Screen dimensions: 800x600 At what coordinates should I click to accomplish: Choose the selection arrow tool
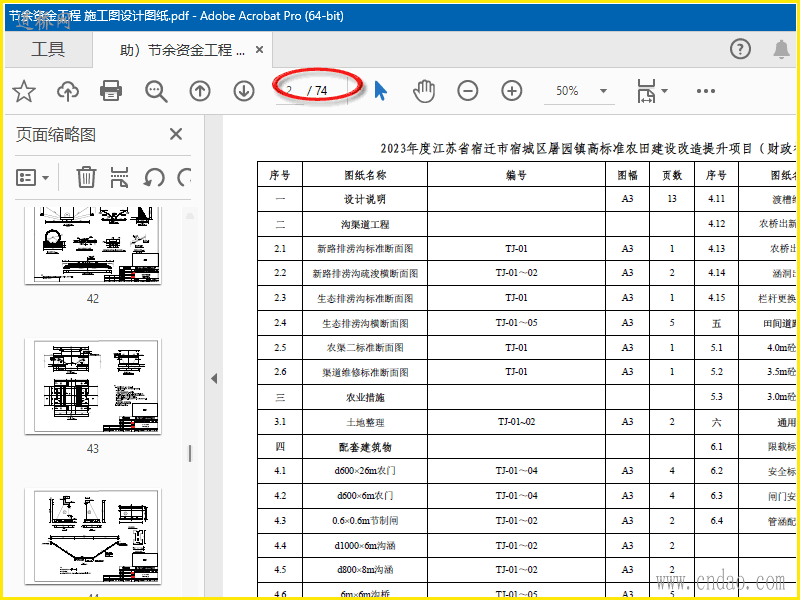coord(381,91)
